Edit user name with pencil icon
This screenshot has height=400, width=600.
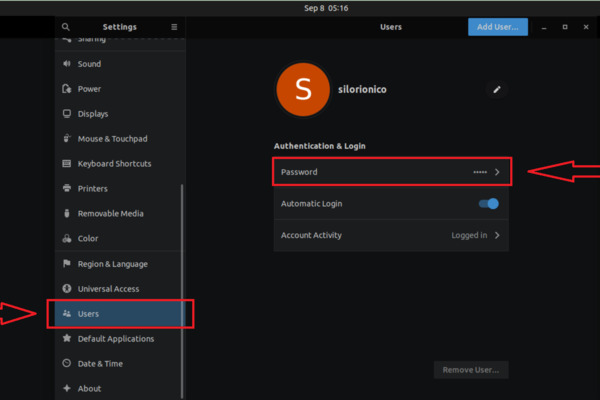click(x=497, y=89)
